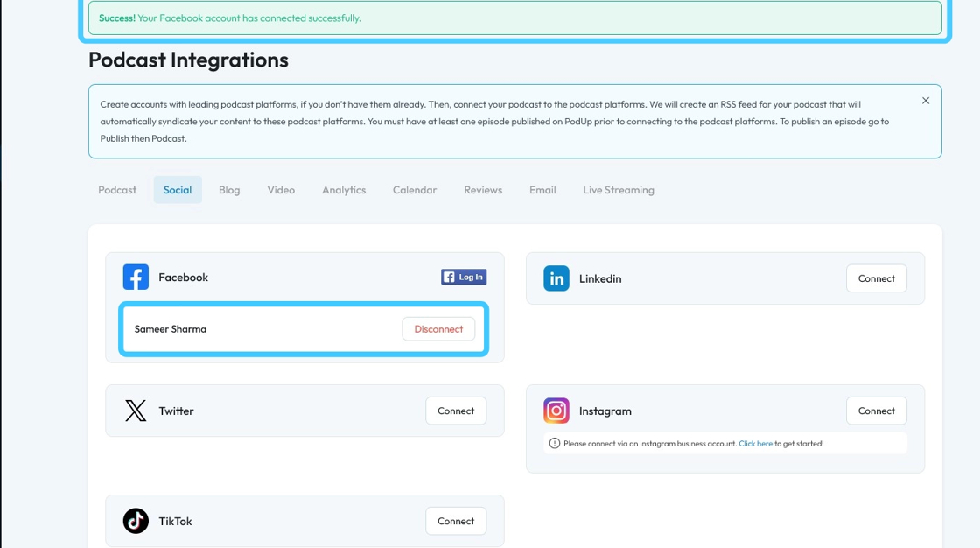Click the TikTok logo icon
The width and height of the screenshot is (980, 548).
[136, 521]
